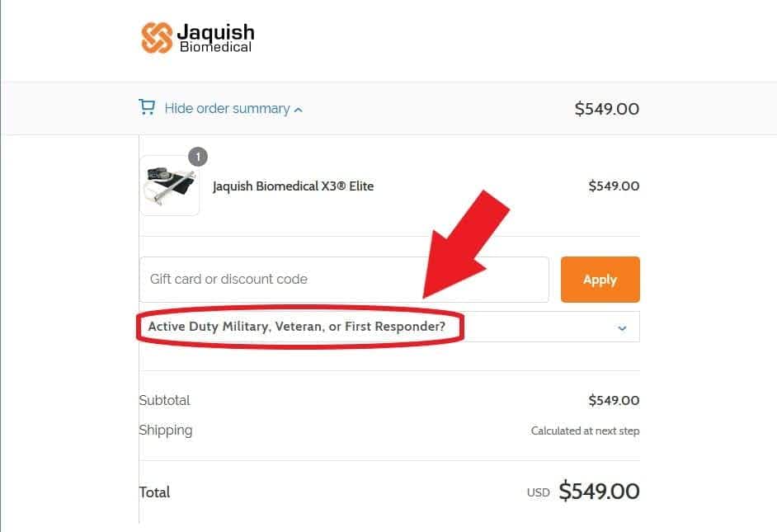777x532 pixels.
Task: Expand the Active Duty Military, Veteran dropdown
Action: [297, 327]
